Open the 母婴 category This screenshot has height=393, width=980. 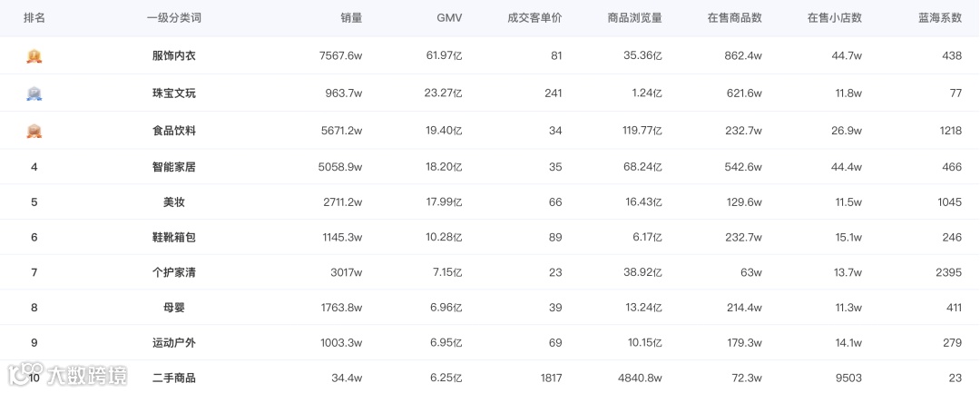(174, 308)
